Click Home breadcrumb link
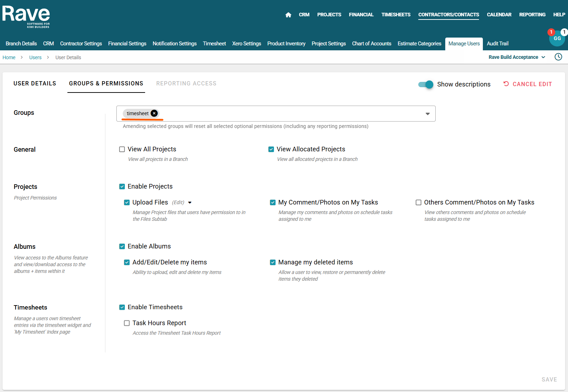The width and height of the screenshot is (568, 392). coord(9,57)
